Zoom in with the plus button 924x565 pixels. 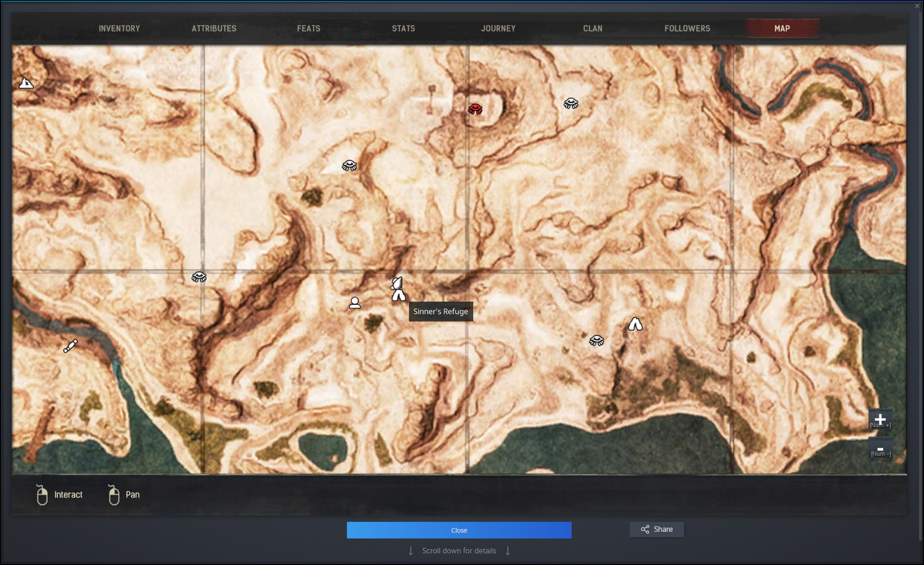tap(880, 419)
